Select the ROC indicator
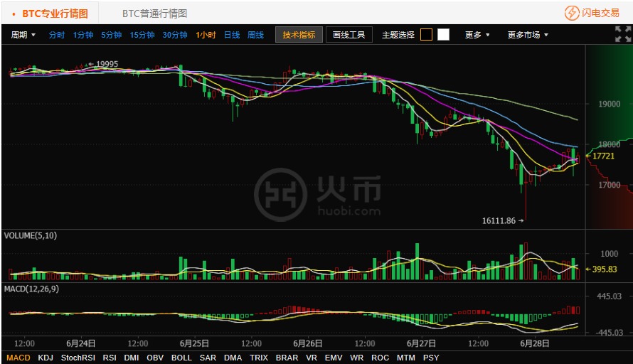Viewport: 633px width, 364px height. coord(381,358)
